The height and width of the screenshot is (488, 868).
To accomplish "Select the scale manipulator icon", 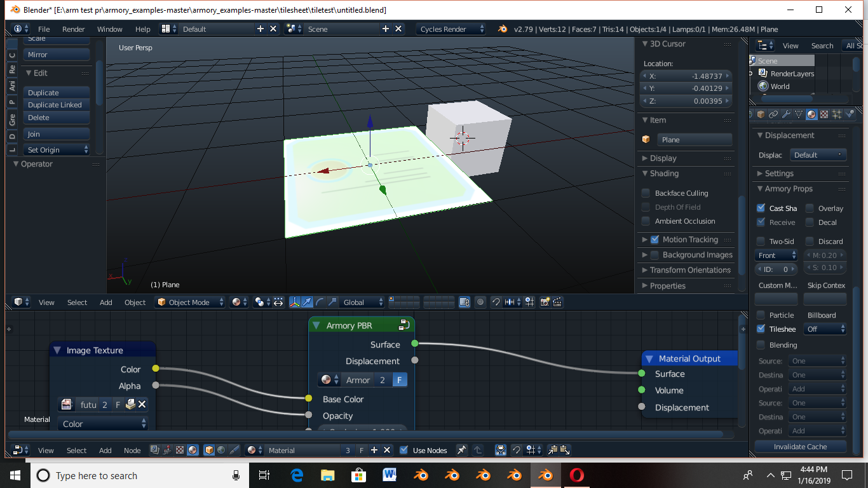I will (x=332, y=302).
